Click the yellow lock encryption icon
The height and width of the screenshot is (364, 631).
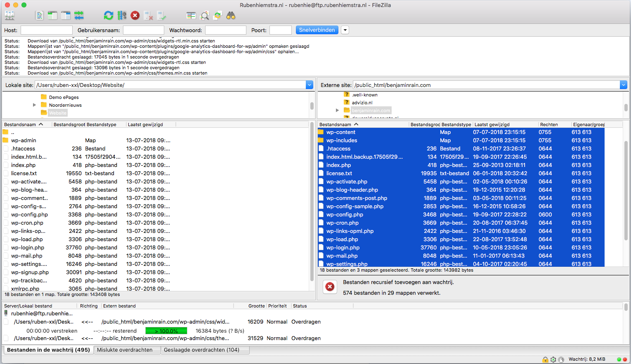545,359
